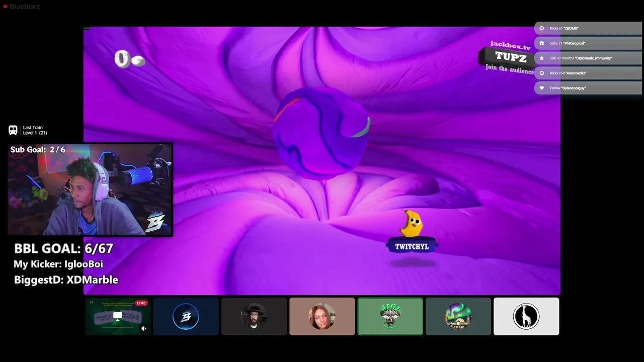644x362 pixels.
Task: Click the BBL GOAL: 6/67 text
Action: pos(63,248)
